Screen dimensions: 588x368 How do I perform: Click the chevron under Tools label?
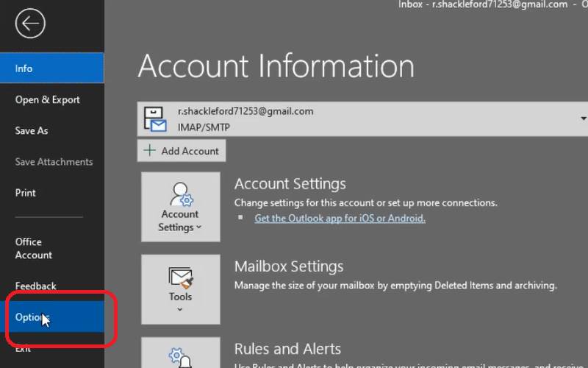tap(180, 309)
